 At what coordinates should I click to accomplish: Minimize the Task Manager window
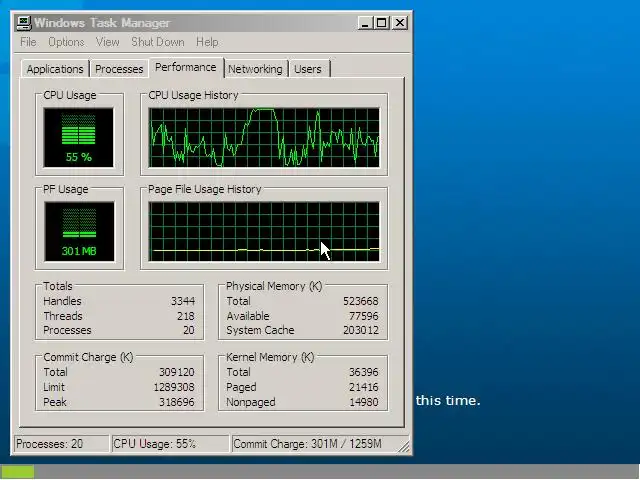[x=365, y=23]
